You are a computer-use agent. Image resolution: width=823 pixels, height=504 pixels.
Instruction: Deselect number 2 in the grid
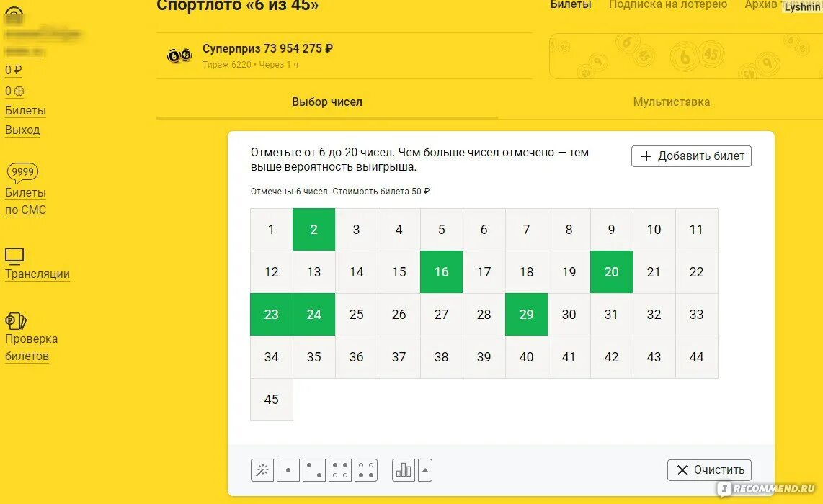click(314, 229)
